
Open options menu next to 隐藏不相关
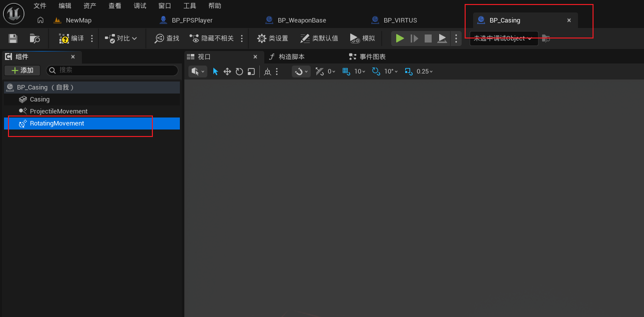[242, 38]
